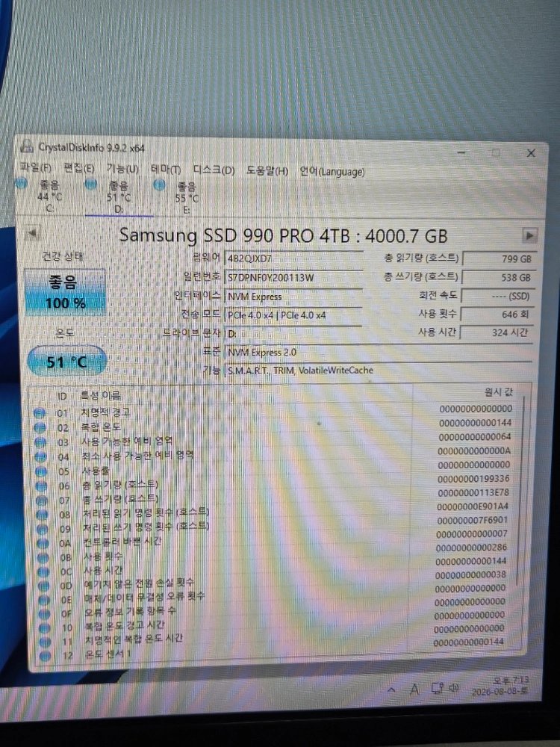Select the raw value 00000000113E78
The width and height of the screenshot is (560, 747).
point(473,492)
